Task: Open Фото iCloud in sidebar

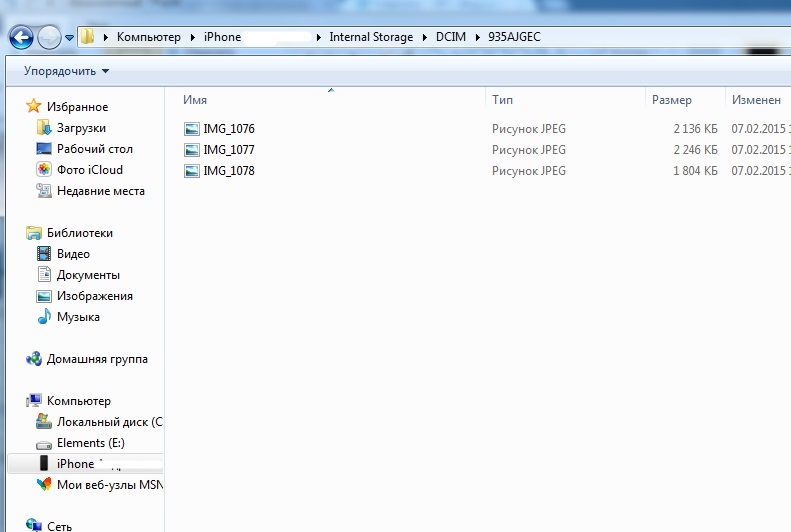Action: coord(89,170)
